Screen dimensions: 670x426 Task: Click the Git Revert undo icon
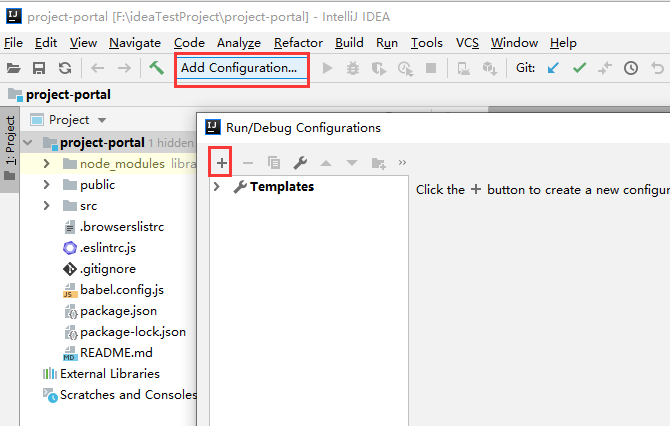pyautogui.click(x=658, y=68)
